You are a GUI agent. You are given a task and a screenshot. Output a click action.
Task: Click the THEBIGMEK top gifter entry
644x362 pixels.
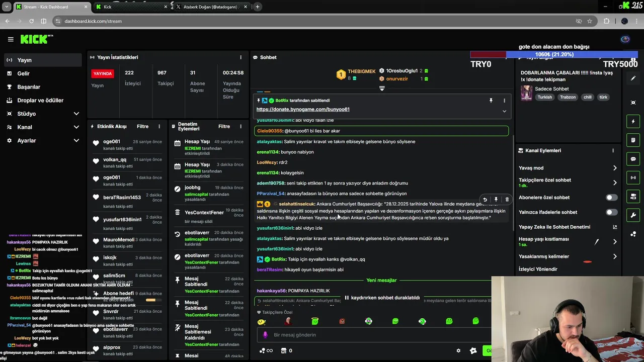[x=356, y=74]
